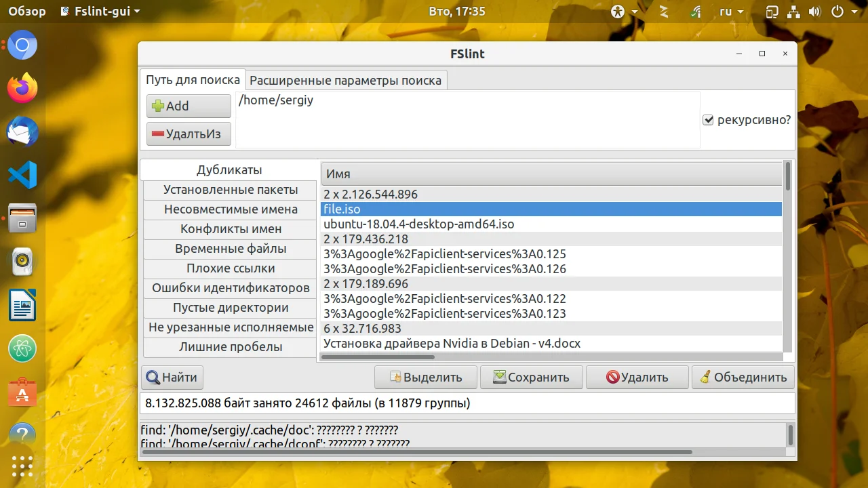Image resolution: width=868 pixels, height=488 pixels.
Task: Select the Ошибки идентификаторов category
Action: coord(231,288)
